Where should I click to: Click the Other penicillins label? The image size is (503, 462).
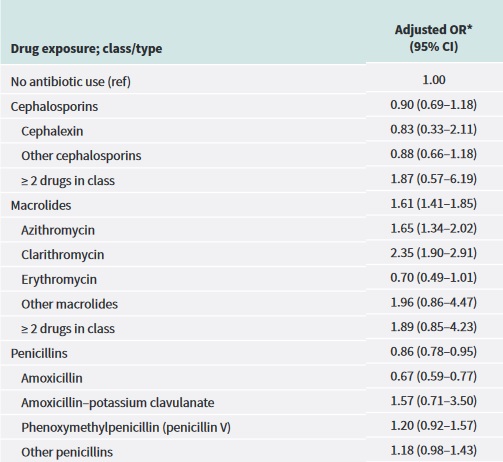pyautogui.click(x=67, y=452)
